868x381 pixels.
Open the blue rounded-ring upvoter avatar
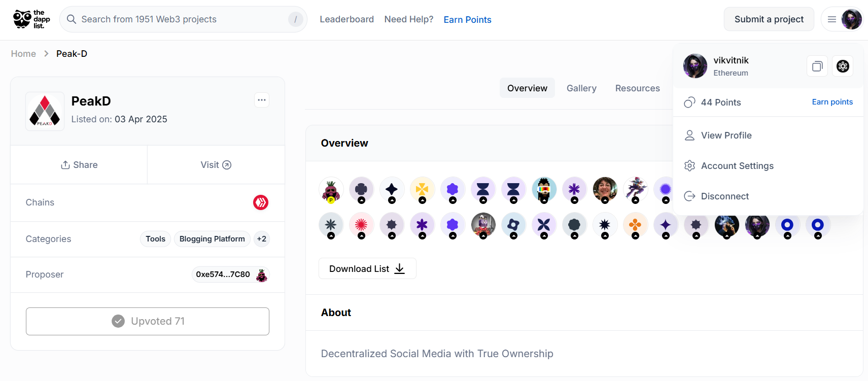[x=513, y=225]
